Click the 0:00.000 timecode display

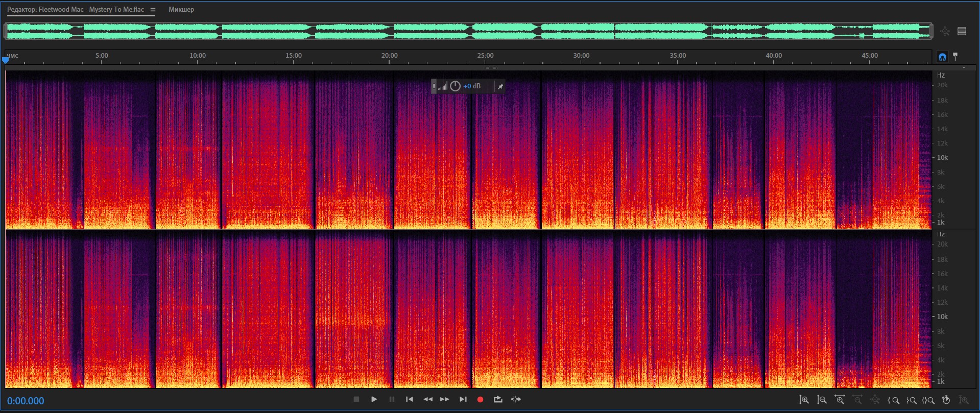[x=26, y=401]
